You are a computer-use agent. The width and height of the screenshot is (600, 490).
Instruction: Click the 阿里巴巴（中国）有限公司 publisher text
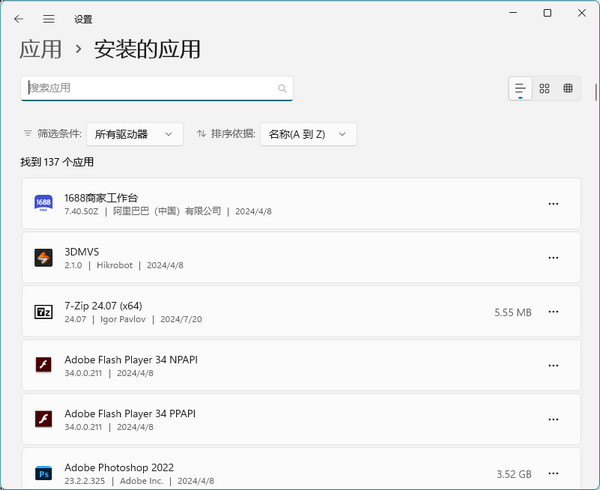coord(167,211)
